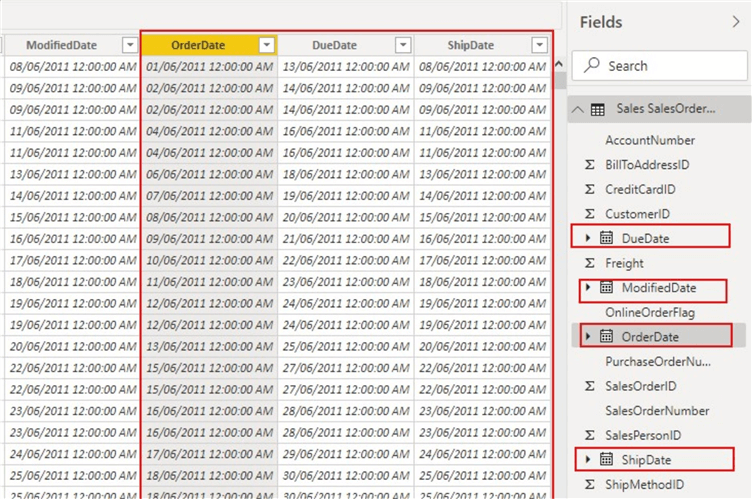Click DueDate cell 29/06/2011 12:00:00 AM
The height and width of the screenshot is (499, 752).
346,454
